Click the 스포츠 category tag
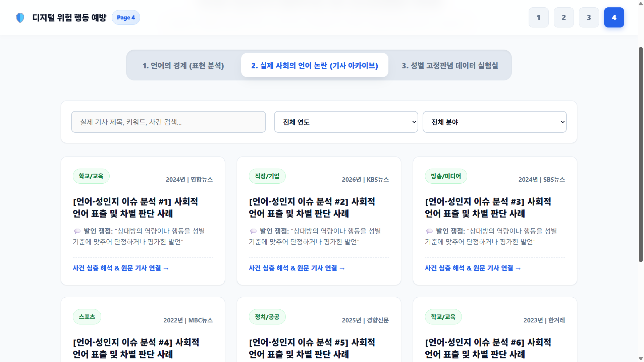644x362 pixels. (87, 317)
